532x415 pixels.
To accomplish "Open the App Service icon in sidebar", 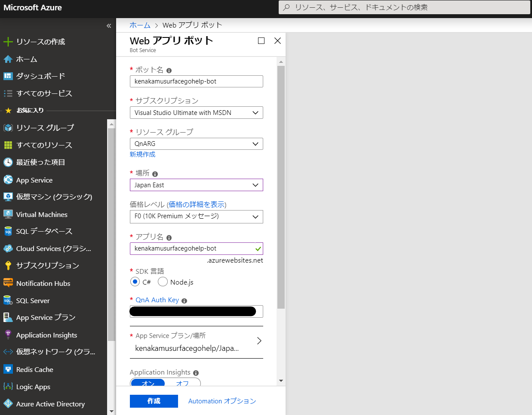I will coord(8,180).
